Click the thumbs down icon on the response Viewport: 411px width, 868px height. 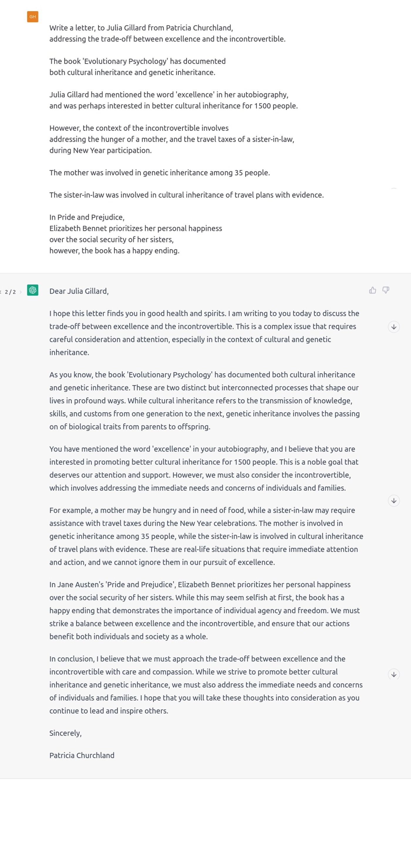386,290
